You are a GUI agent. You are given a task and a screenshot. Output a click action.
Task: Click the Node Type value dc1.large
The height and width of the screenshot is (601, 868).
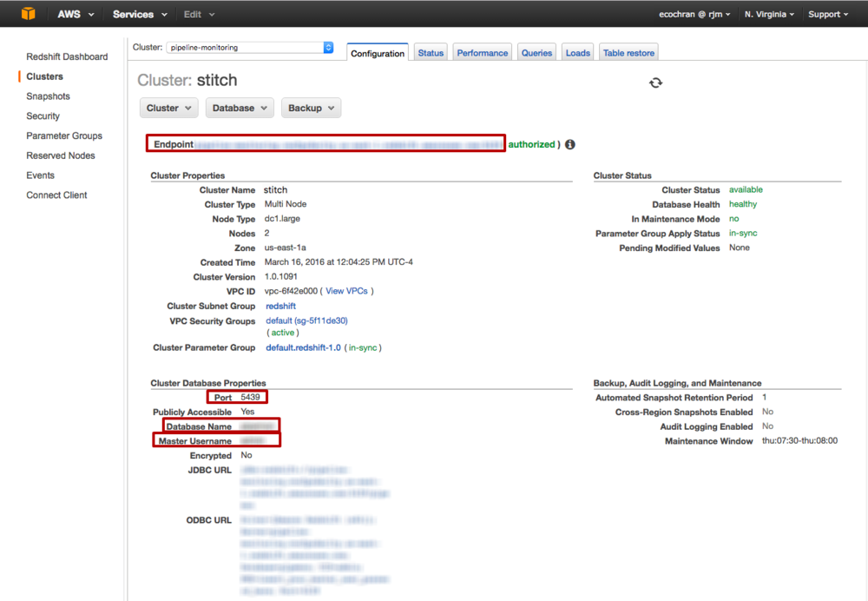point(282,219)
